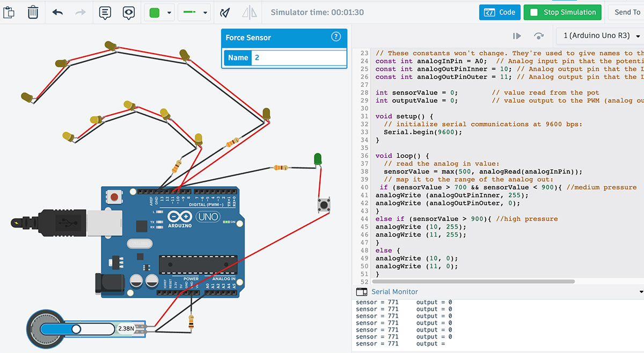The height and width of the screenshot is (353, 644).
Task: Click the Serial Monitor header
Action: coord(394,292)
